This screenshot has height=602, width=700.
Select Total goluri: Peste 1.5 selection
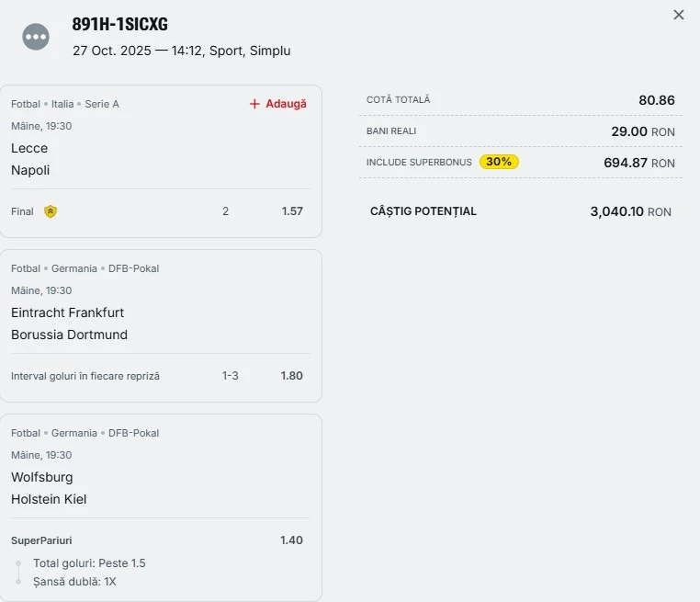coord(89,563)
